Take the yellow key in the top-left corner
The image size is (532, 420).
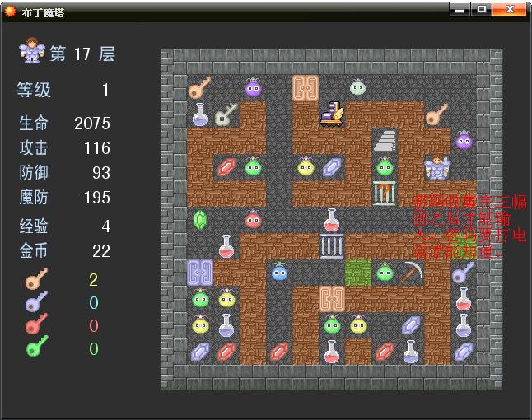coord(200,88)
